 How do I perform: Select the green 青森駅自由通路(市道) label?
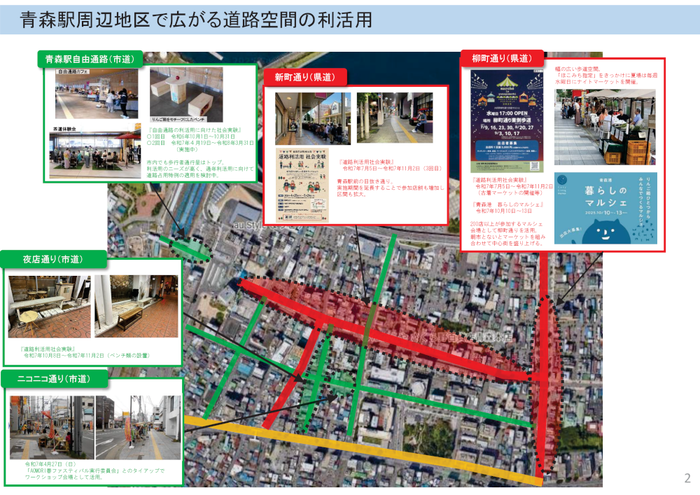pyautogui.click(x=90, y=59)
